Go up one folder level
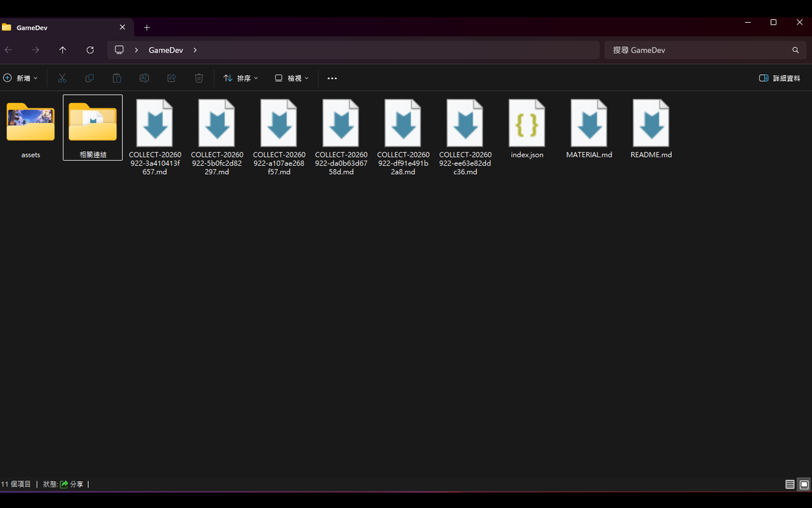812x508 pixels. click(62, 50)
